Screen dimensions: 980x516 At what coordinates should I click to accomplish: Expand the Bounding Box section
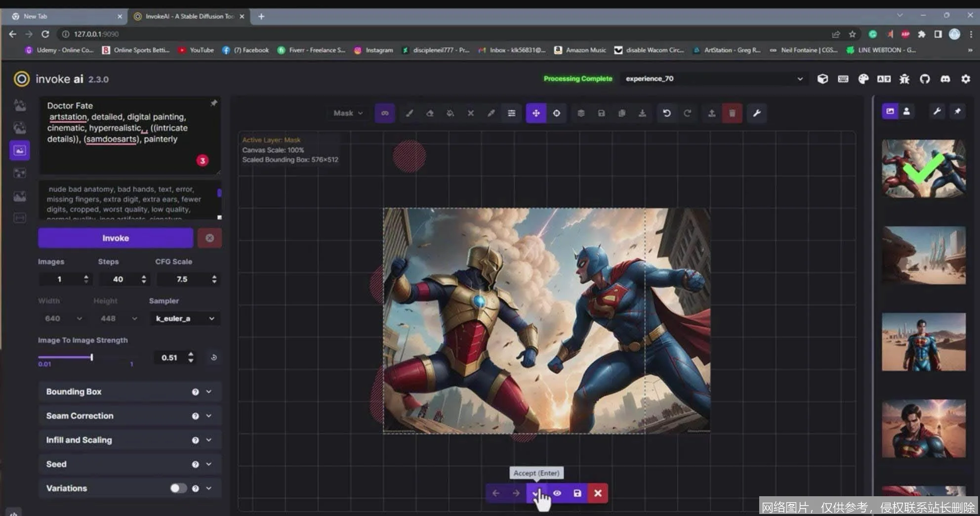[x=130, y=391]
